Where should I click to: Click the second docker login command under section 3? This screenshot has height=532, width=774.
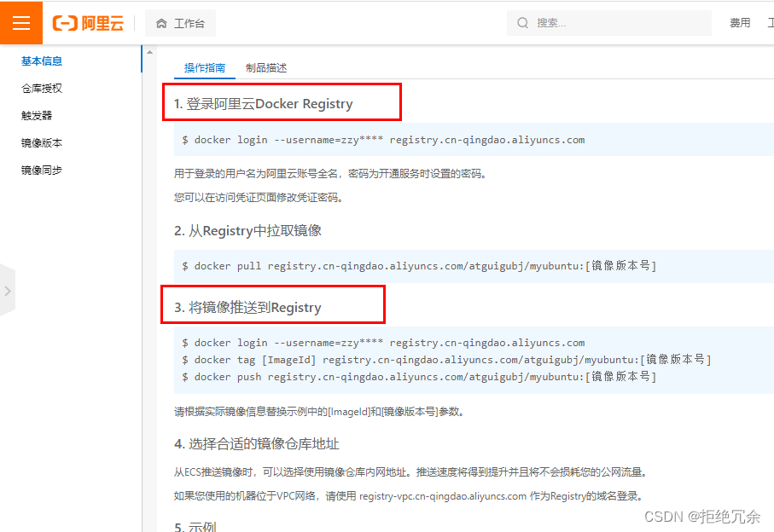383,343
